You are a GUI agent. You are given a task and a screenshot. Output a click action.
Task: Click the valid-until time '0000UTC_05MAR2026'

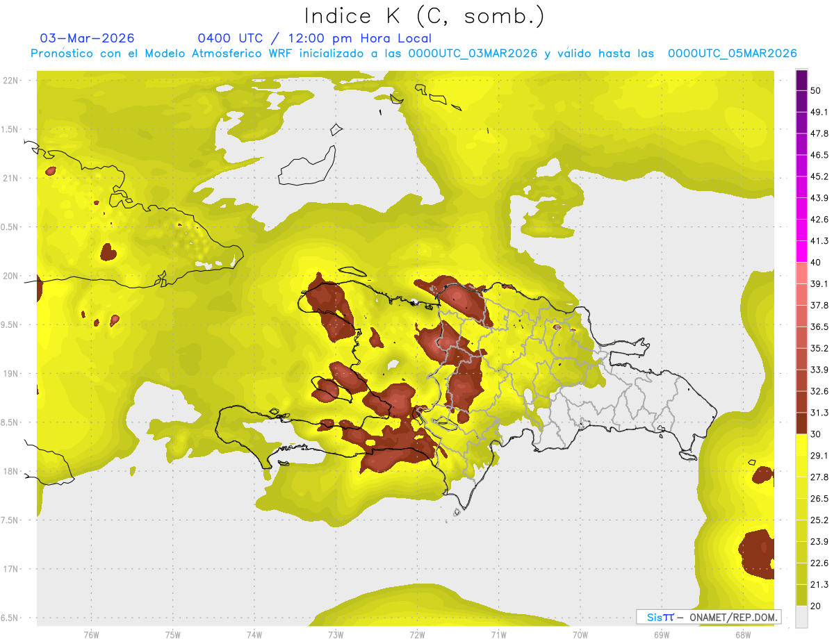[732, 53]
